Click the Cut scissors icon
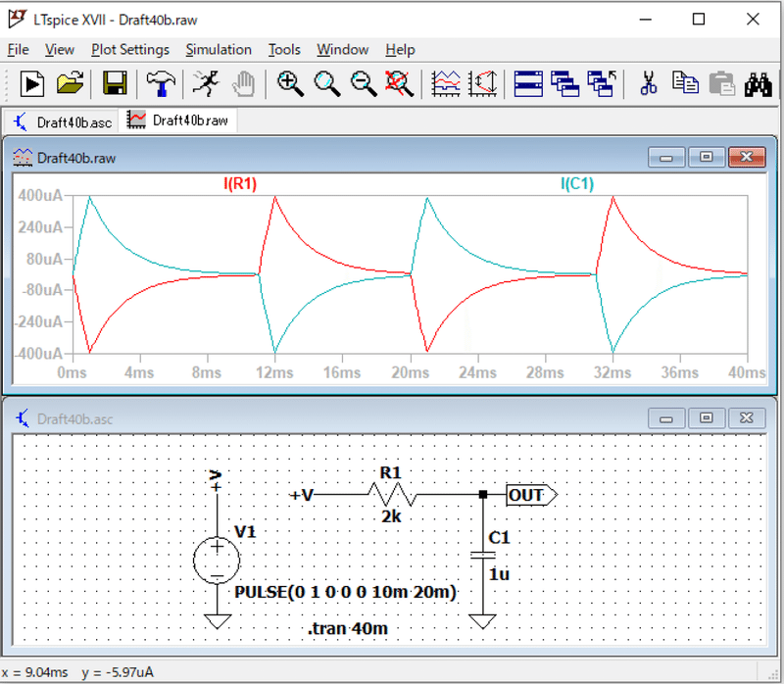Screen dimensions: 784x684 [647, 84]
